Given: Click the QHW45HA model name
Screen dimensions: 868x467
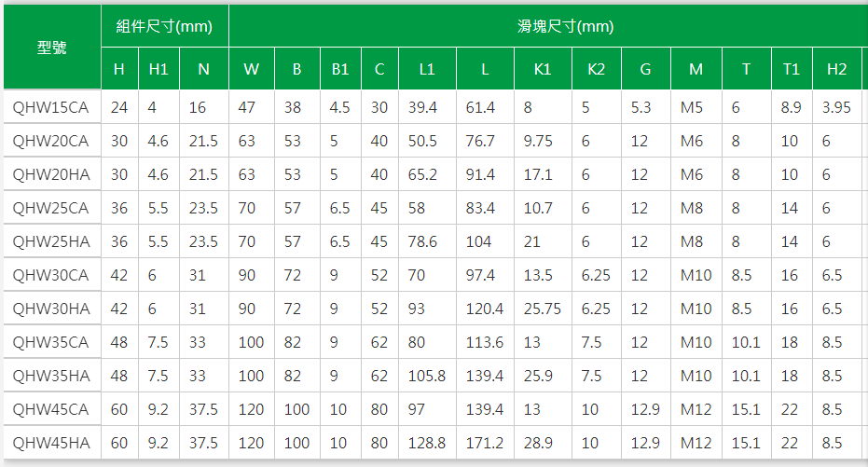Looking at the screenshot, I should click(x=51, y=443).
